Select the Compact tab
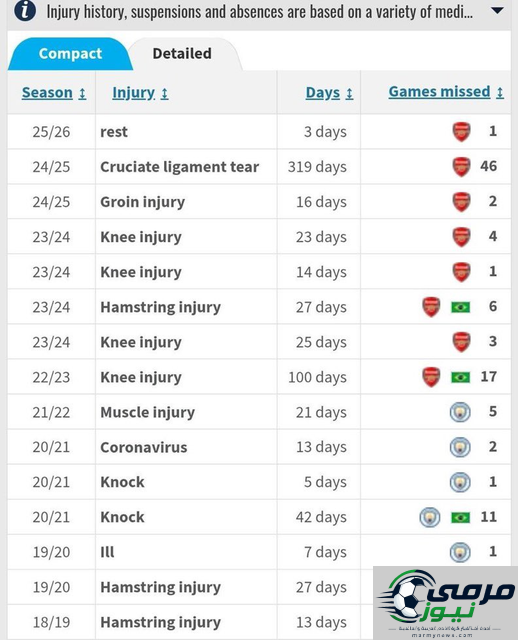Screen dimensions: 518x640 [x=70, y=53]
